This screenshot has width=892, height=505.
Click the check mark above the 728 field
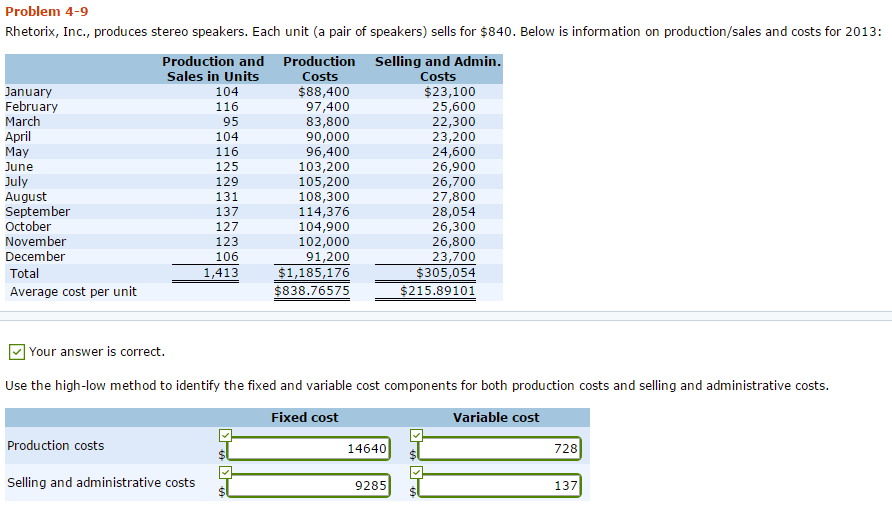pos(416,435)
